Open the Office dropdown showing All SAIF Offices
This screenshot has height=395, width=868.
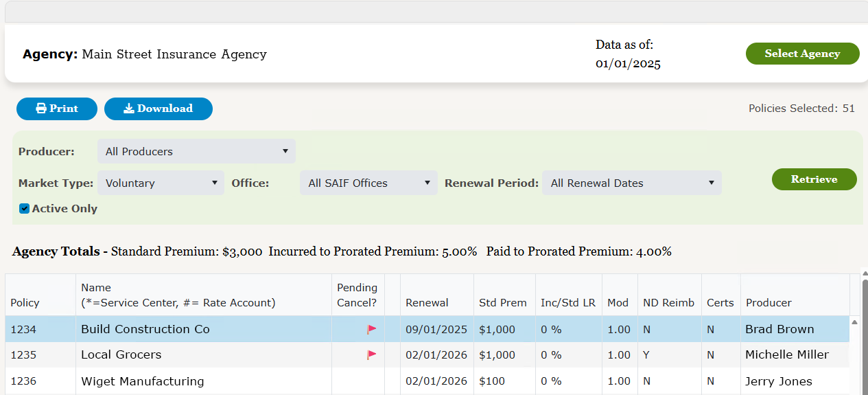[368, 183]
